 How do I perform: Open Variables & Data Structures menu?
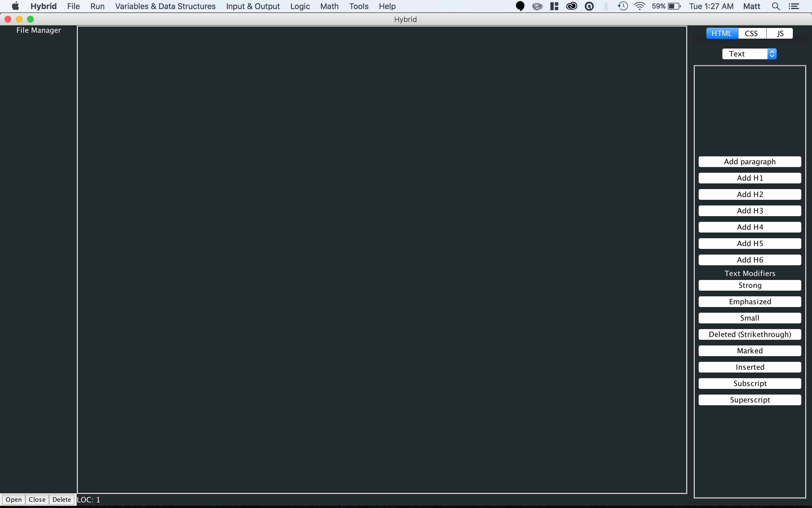click(x=165, y=6)
